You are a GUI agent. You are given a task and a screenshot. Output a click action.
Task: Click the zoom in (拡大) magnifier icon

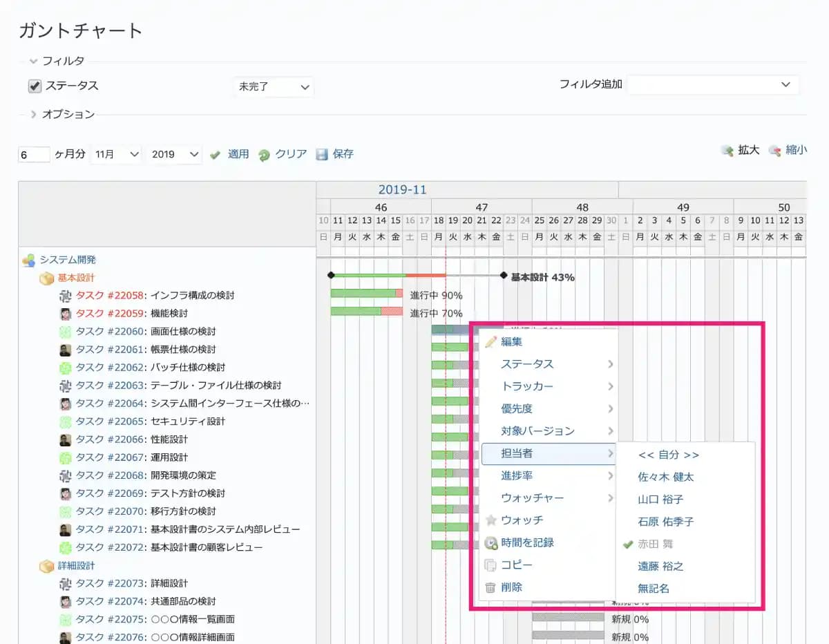(x=727, y=151)
